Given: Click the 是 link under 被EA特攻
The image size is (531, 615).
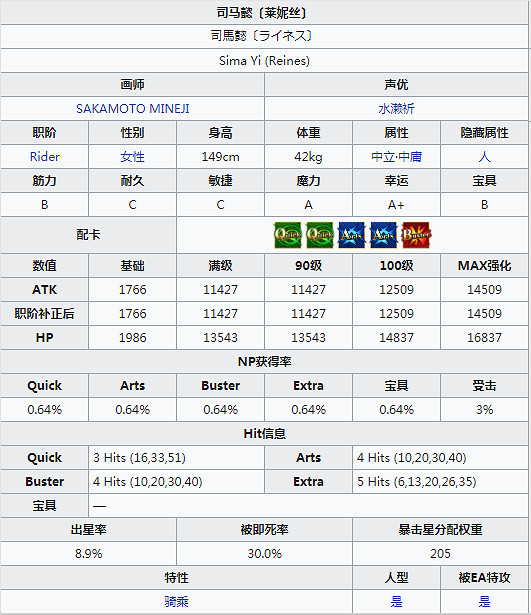Looking at the screenshot, I should pos(484,601).
